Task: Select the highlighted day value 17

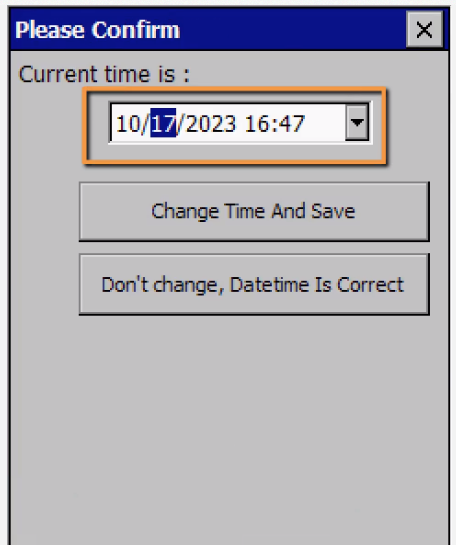Action: (163, 123)
